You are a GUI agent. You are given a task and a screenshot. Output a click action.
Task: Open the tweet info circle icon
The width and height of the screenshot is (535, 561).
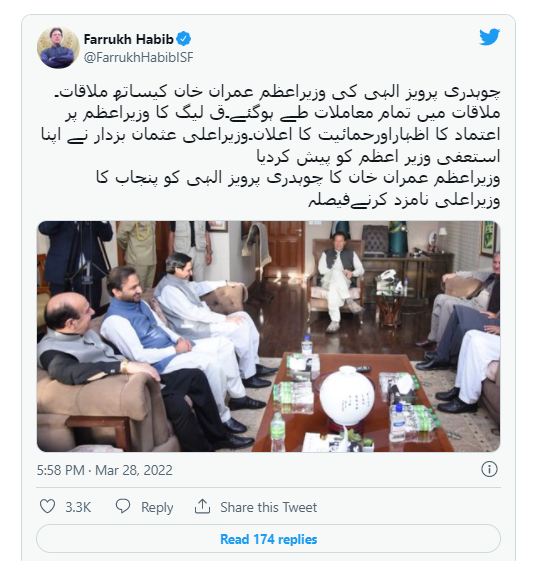coord(489,469)
